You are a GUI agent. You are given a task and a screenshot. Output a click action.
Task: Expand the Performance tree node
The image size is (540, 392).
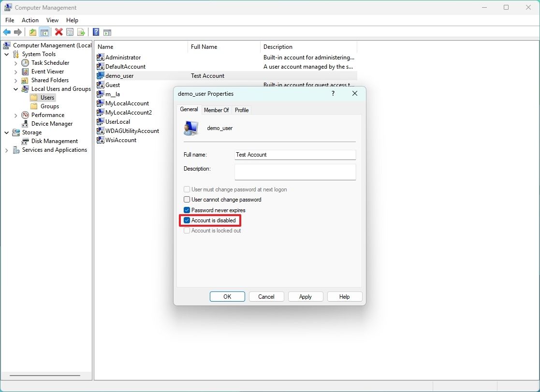click(15, 115)
